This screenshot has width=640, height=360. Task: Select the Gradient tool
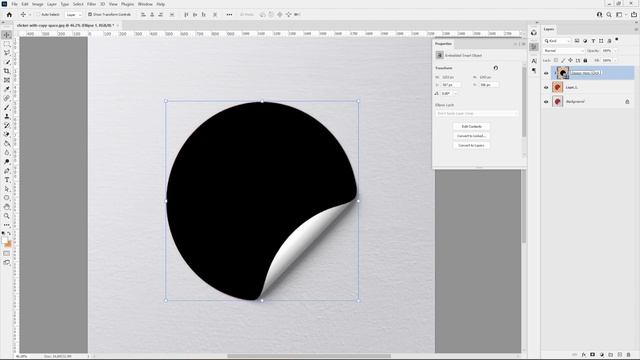pos(7,144)
